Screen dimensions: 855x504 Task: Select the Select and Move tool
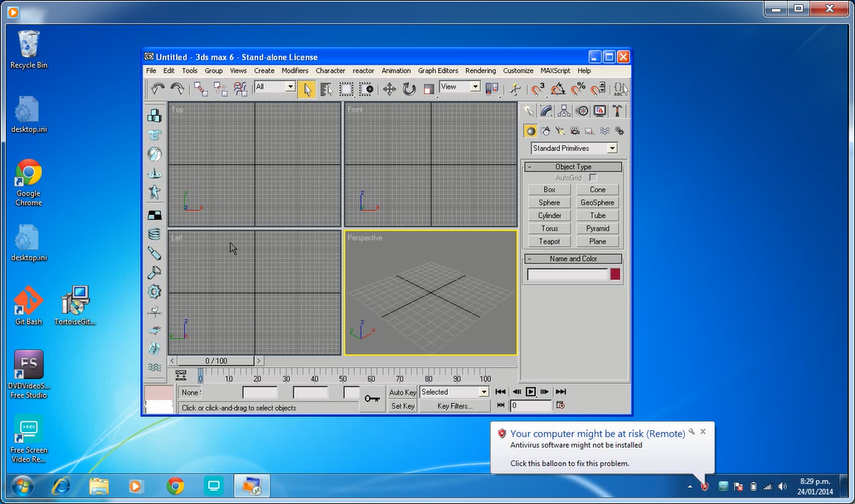[x=389, y=89]
